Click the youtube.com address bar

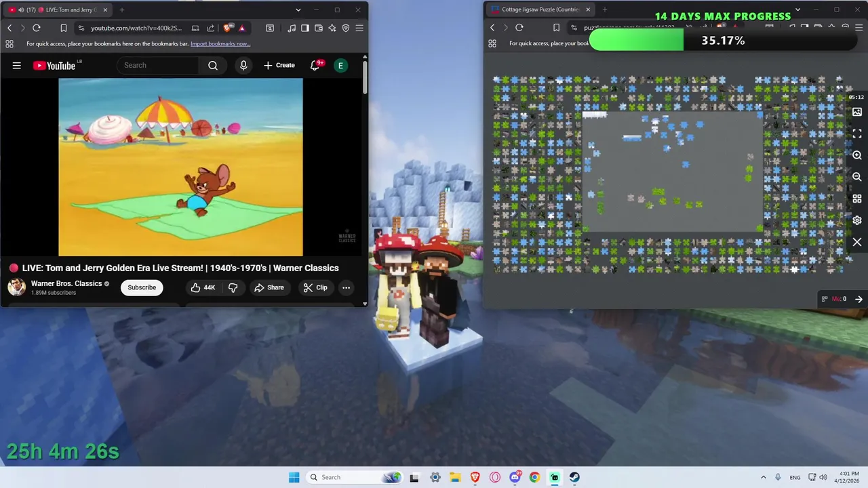pyautogui.click(x=136, y=28)
